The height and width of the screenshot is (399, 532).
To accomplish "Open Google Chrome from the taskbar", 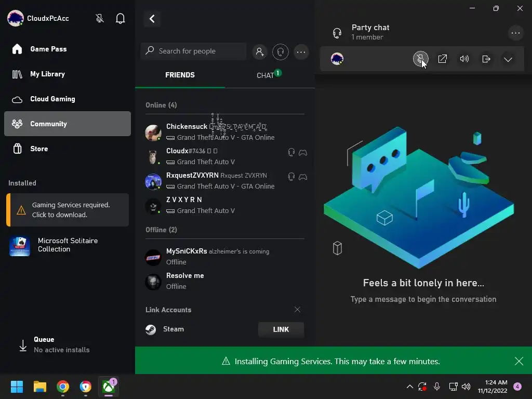I will coord(63,387).
